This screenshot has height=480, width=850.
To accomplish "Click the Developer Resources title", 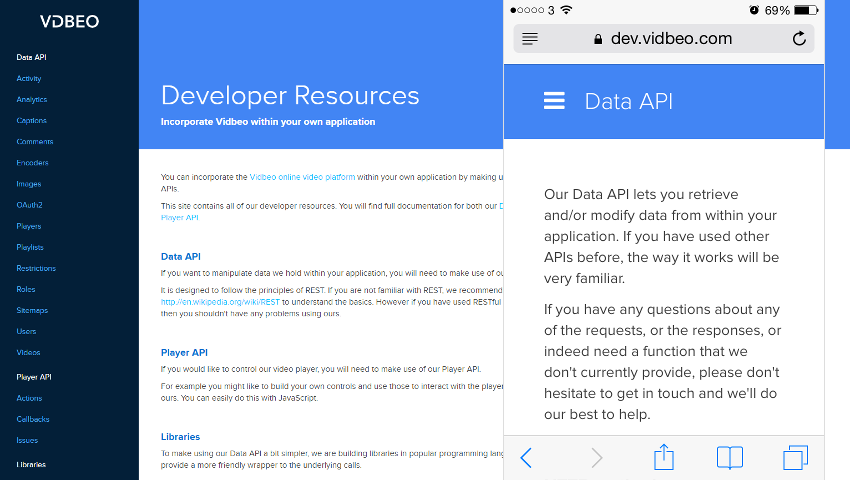I will [290, 95].
